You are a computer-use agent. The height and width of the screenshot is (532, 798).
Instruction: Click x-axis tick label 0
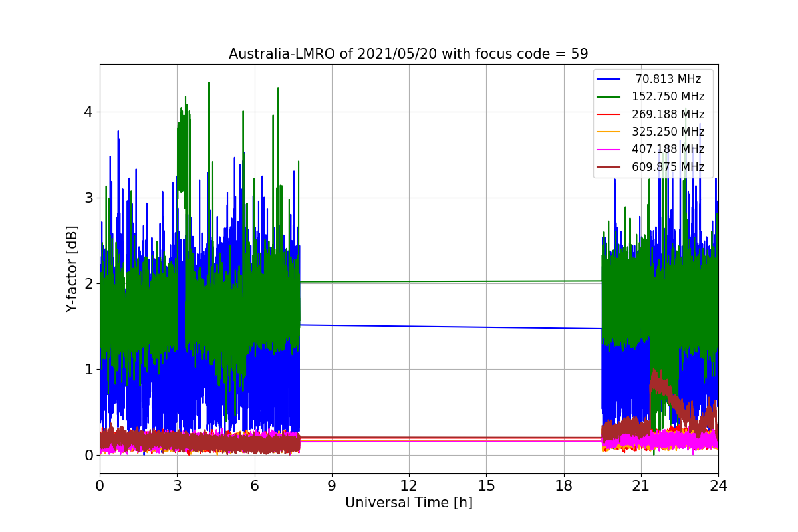coord(100,486)
